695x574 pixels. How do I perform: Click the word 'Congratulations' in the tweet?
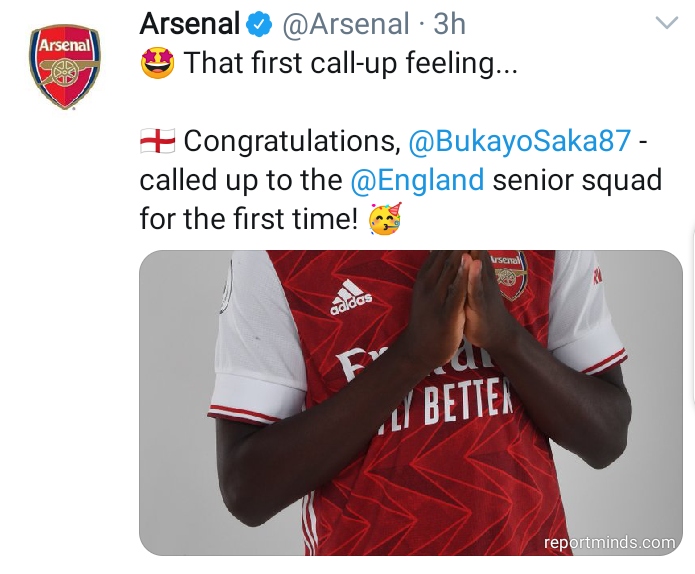click(292, 141)
